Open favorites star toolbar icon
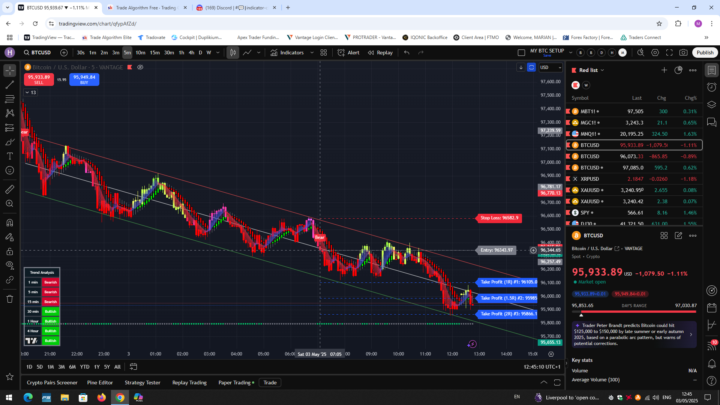Viewport: 720px width, 405px height. coord(10,377)
